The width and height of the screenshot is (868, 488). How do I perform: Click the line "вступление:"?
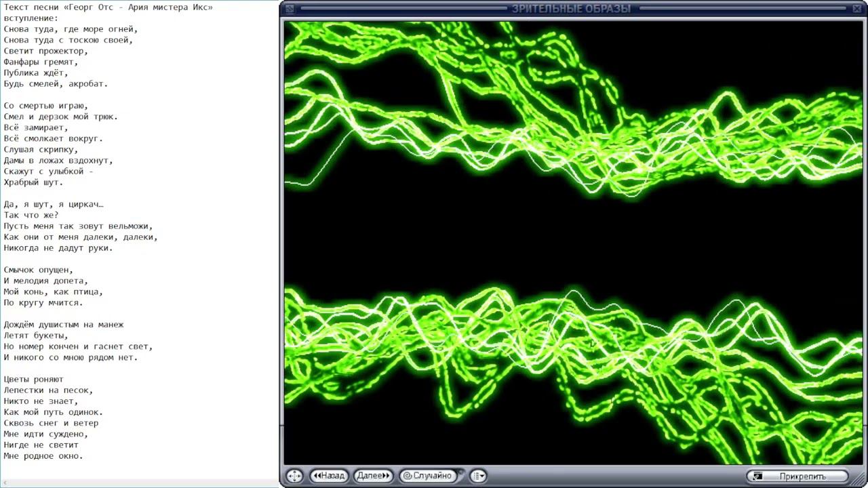tap(31, 18)
